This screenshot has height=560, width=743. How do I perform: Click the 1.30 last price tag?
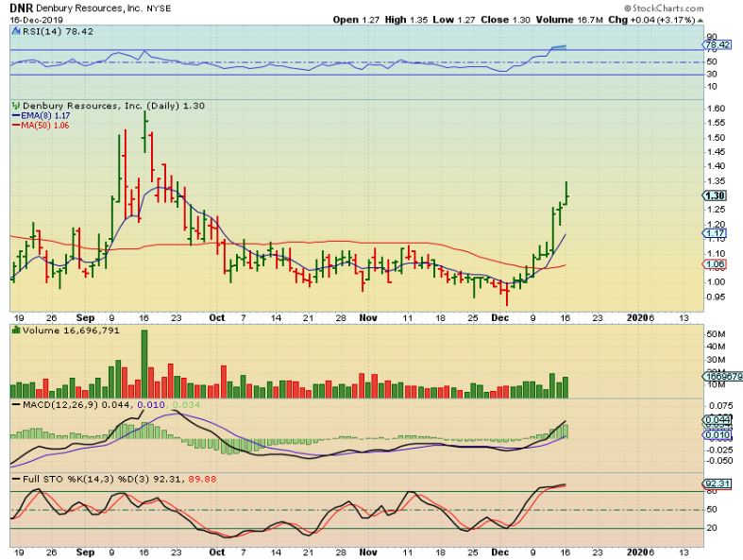pyautogui.click(x=714, y=195)
